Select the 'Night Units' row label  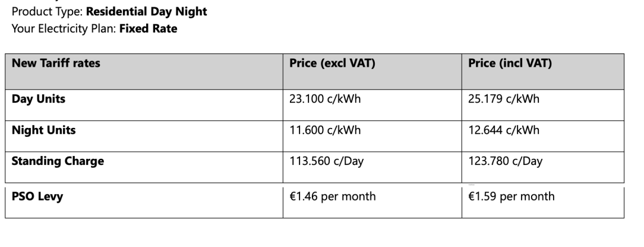click(x=144, y=136)
